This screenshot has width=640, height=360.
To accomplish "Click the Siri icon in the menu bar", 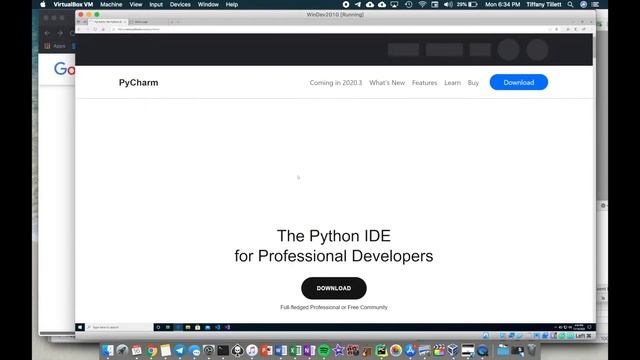I will coord(583,4).
